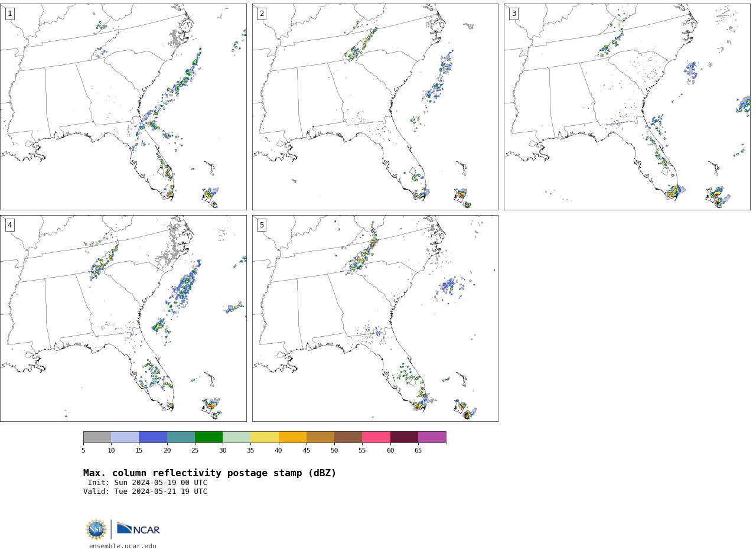
Task: Click the number 3 panel label
Action: point(514,14)
